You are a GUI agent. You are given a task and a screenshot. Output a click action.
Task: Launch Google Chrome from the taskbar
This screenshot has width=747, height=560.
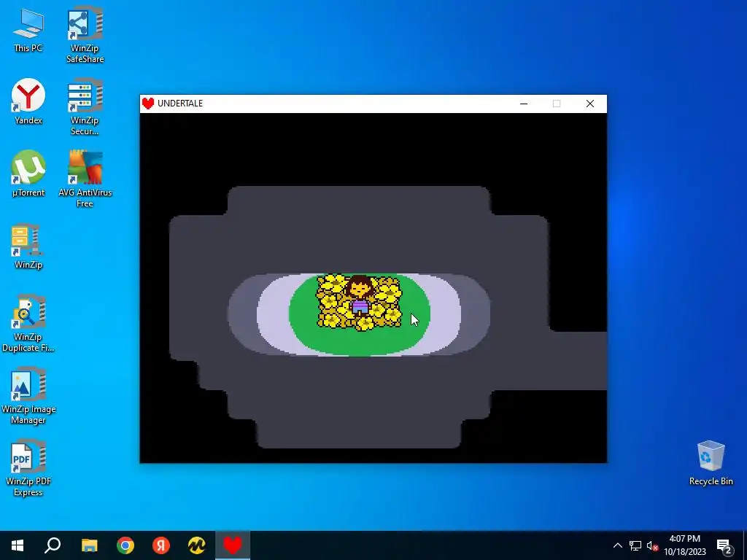[125, 545]
